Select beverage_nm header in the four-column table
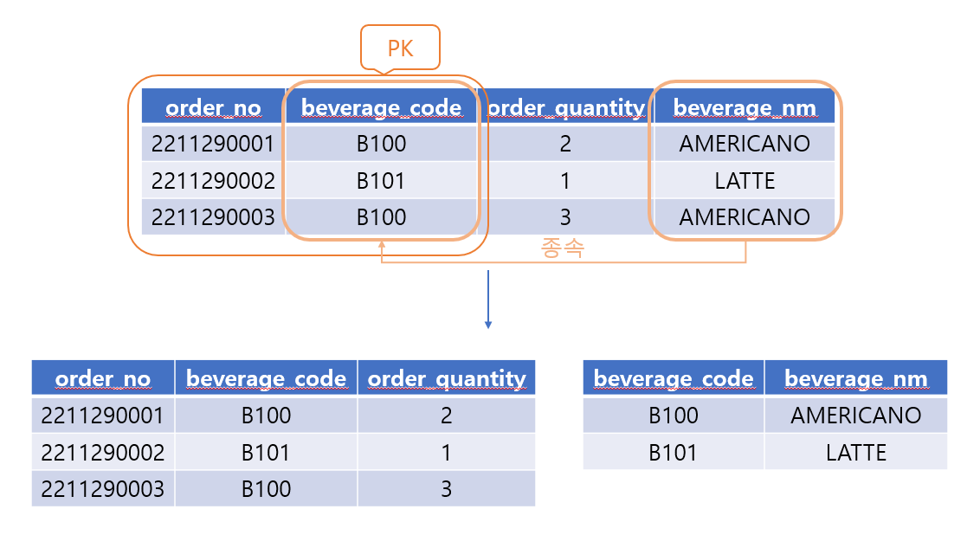 pyautogui.click(x=745, y=107)
